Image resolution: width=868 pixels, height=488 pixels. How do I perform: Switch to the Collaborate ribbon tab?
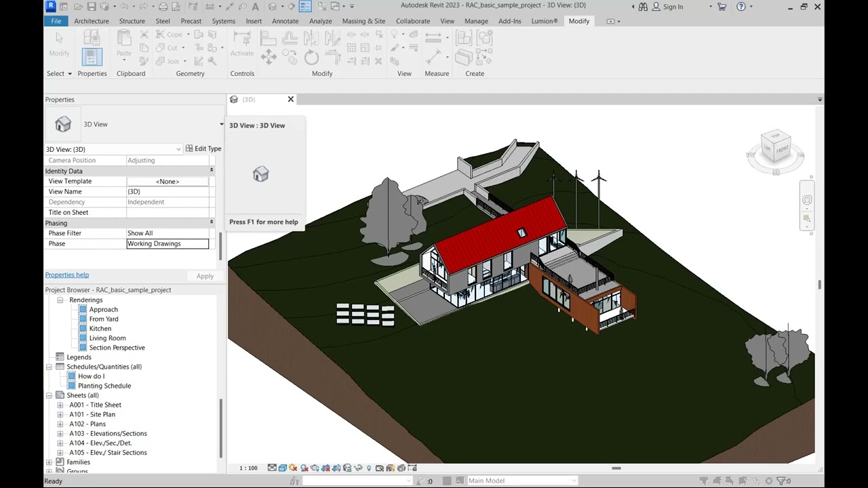coord(413,21)
